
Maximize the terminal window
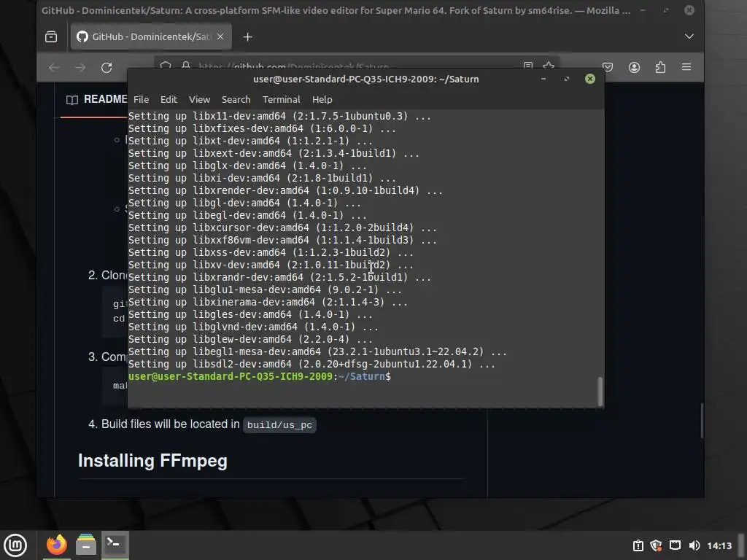[x=566, y=79]
